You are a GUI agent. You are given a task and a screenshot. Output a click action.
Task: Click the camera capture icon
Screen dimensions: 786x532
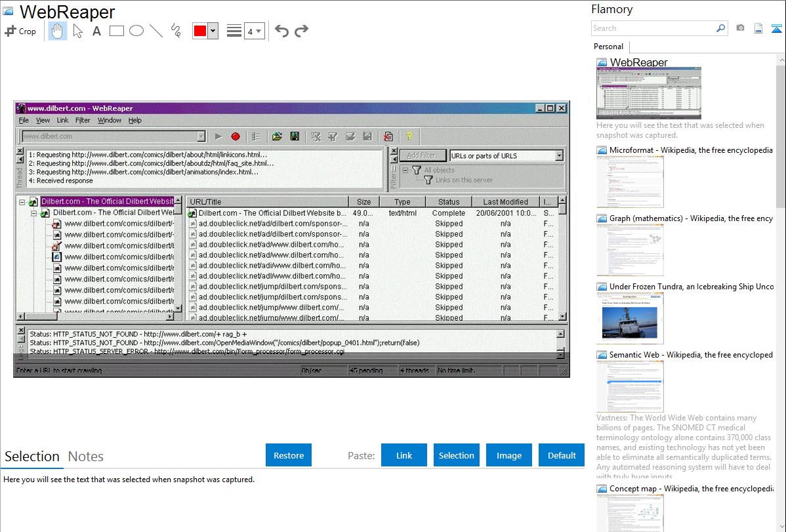tap(740, 28)
